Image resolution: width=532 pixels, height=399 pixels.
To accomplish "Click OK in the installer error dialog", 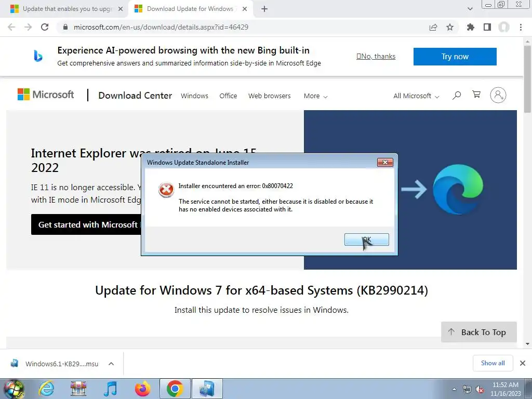I will (366, 240).
